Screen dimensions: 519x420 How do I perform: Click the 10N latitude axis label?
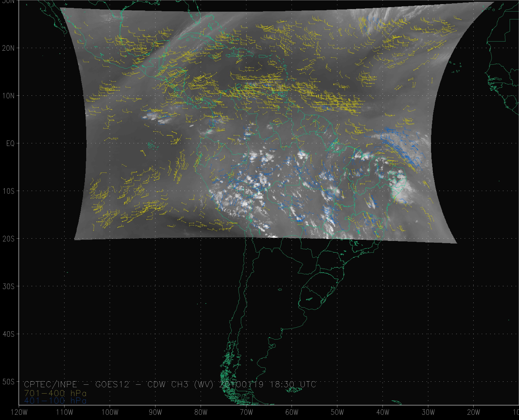pos(9,96)
